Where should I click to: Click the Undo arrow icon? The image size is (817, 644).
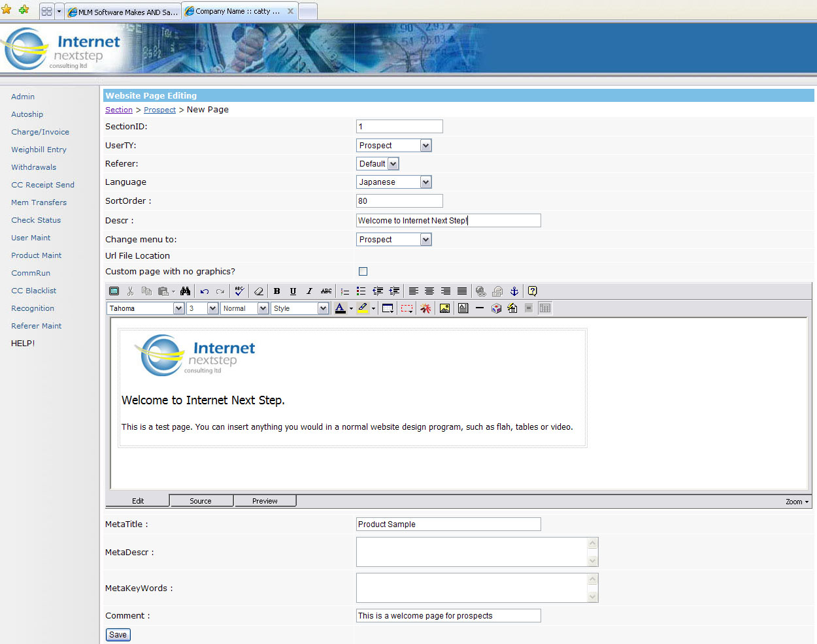205,291
